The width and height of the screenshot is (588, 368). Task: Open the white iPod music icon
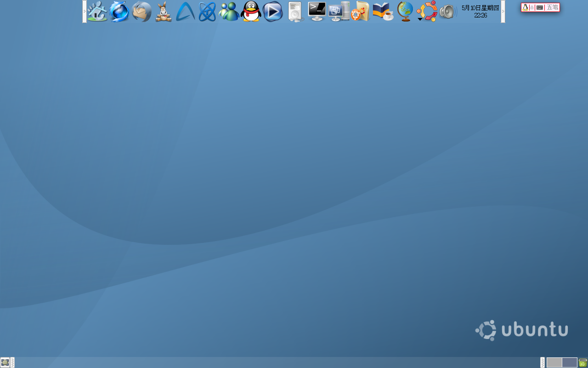[x=295, y=11]
